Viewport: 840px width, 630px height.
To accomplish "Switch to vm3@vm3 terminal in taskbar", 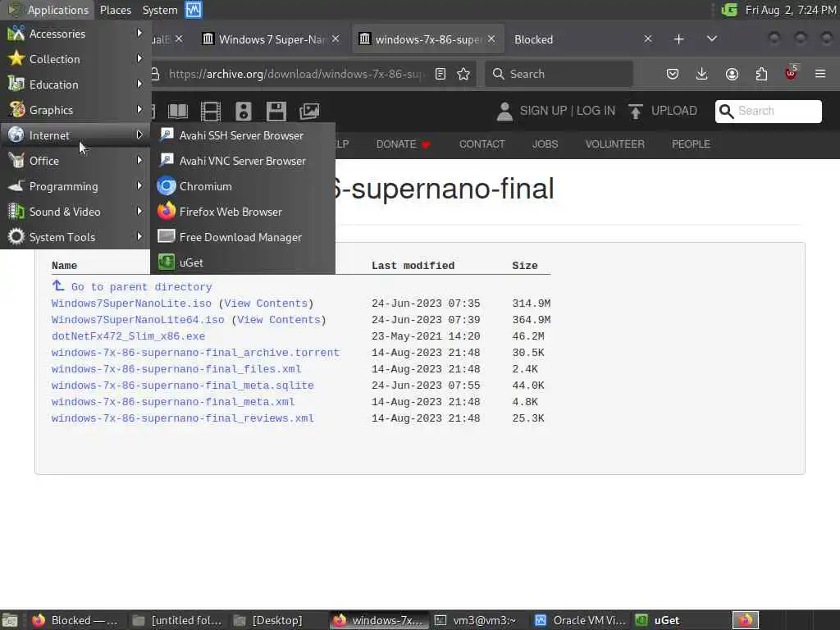I will click(477, 620).
